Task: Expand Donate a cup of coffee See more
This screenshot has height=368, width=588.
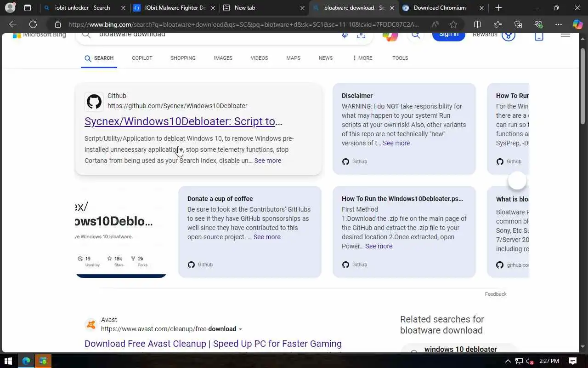Action: (266, 237)
